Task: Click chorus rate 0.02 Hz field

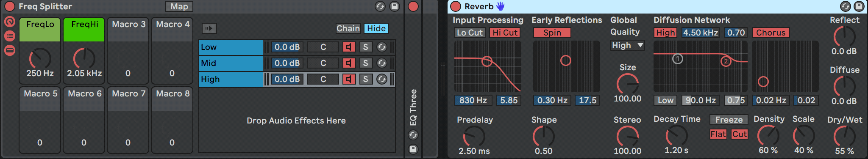Action: click(x=771, y=100)
